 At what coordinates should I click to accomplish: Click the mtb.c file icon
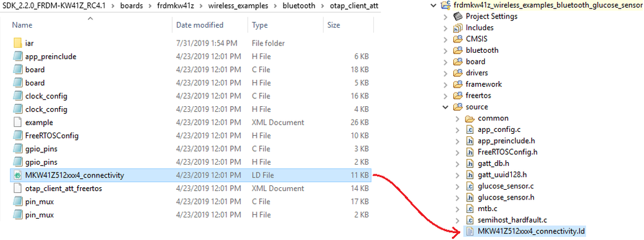[x=470, y=209]
